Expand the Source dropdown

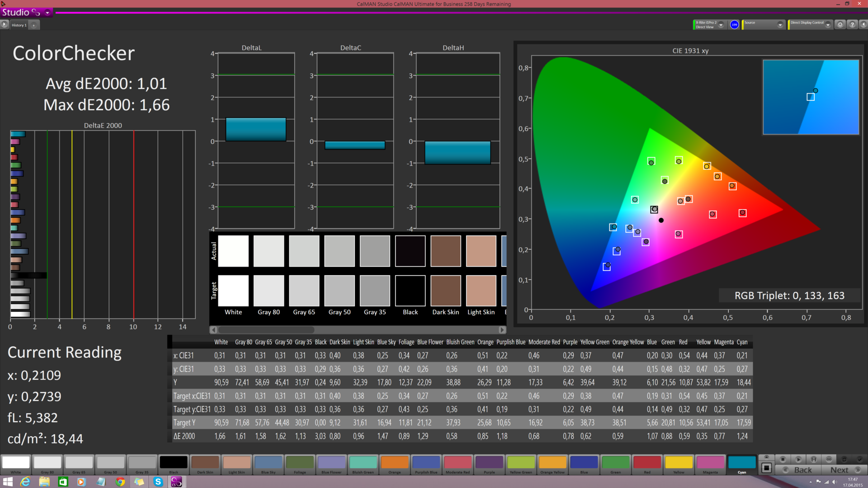click(780, 25)
